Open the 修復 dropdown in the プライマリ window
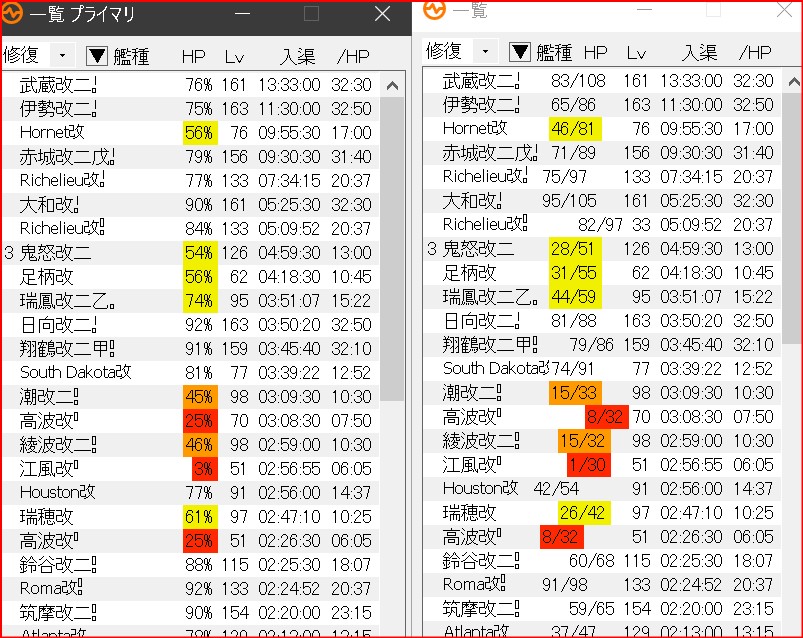The image size is (803, 638). point(62,56)
